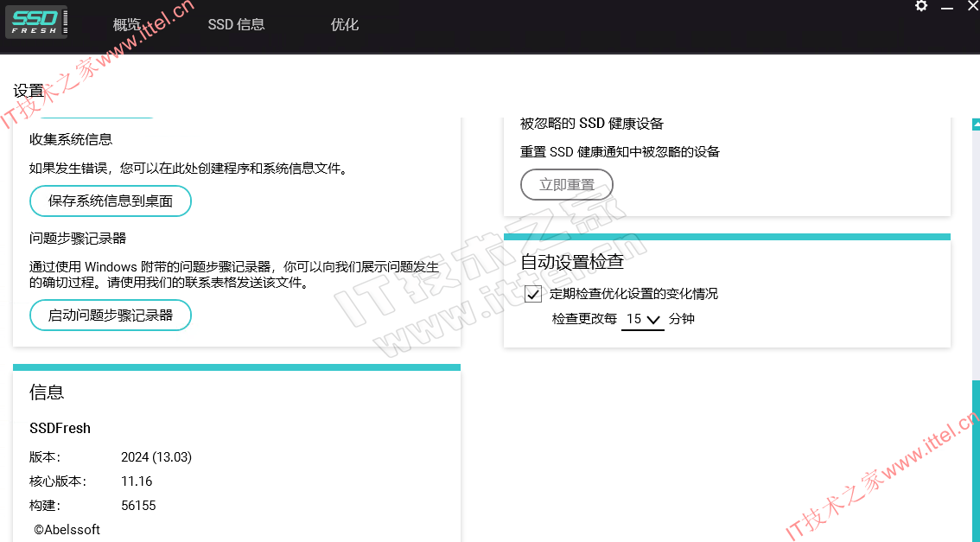The height and width of the screenshot is (542, 980).
Task: Launch 启动问题步骤记录器 button
Action: click(111, 315)
